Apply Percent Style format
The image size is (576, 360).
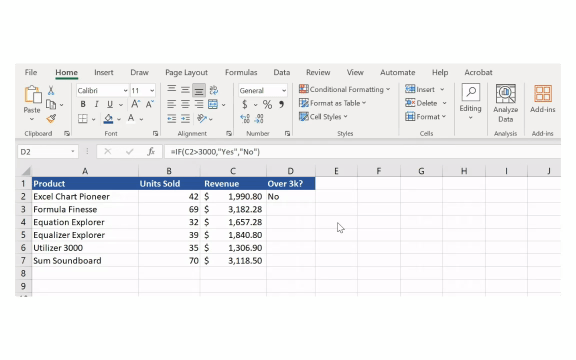tap(267, 105)
